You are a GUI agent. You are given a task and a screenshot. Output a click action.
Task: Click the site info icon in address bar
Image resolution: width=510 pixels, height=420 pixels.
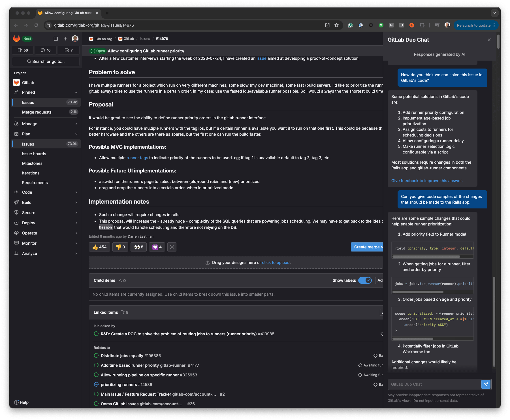coord(48,25)
